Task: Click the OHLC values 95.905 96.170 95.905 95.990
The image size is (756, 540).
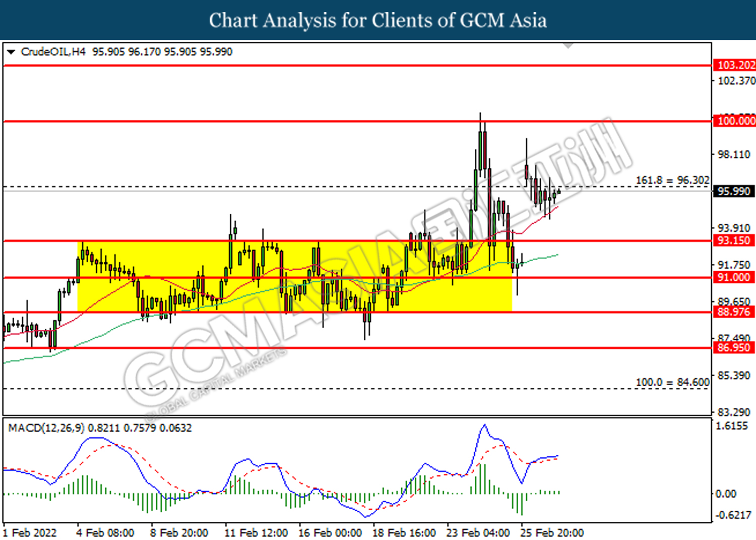Action: (x=162, y=52)
